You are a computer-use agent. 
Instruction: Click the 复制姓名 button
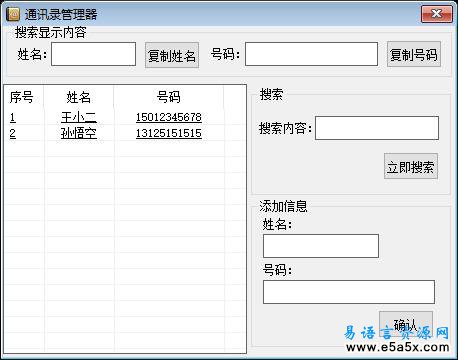pos(172,55)
